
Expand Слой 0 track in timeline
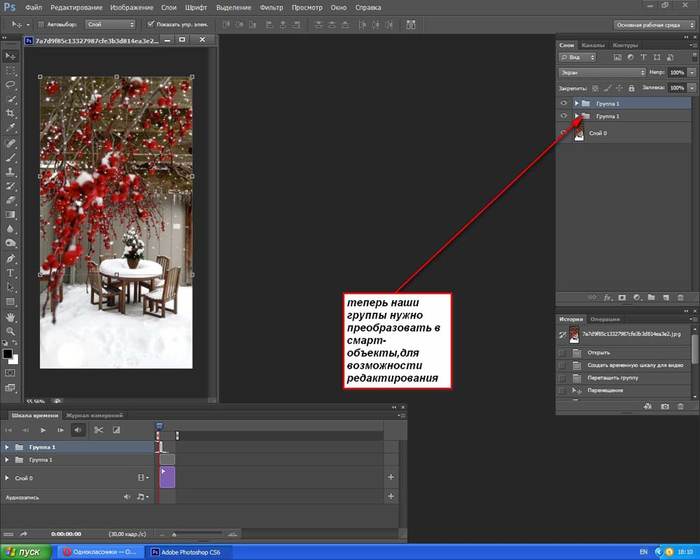(7, 477)
